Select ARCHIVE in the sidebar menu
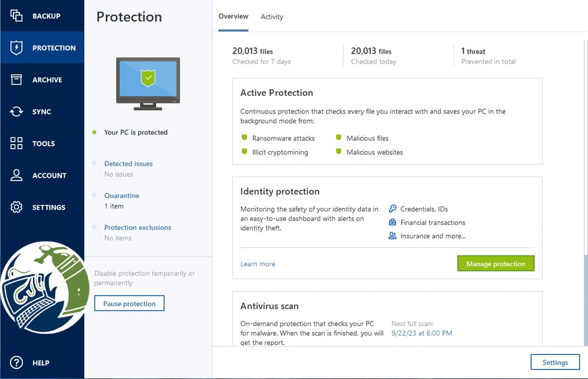This screenshot has width=588, height=379. 47,80
